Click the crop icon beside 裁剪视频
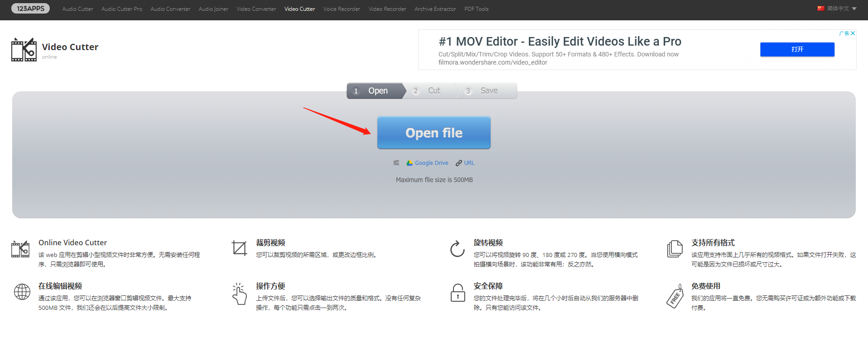 [x=239, y=248]
